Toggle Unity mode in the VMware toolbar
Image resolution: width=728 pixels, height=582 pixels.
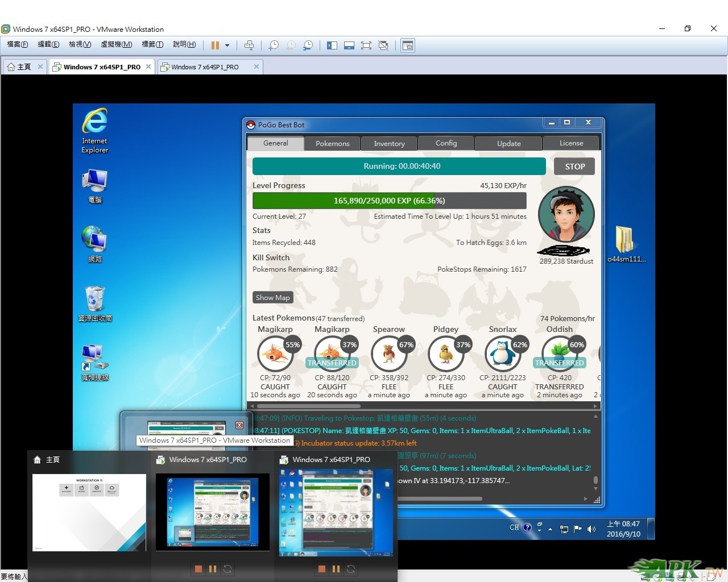[x=383, y=45]
